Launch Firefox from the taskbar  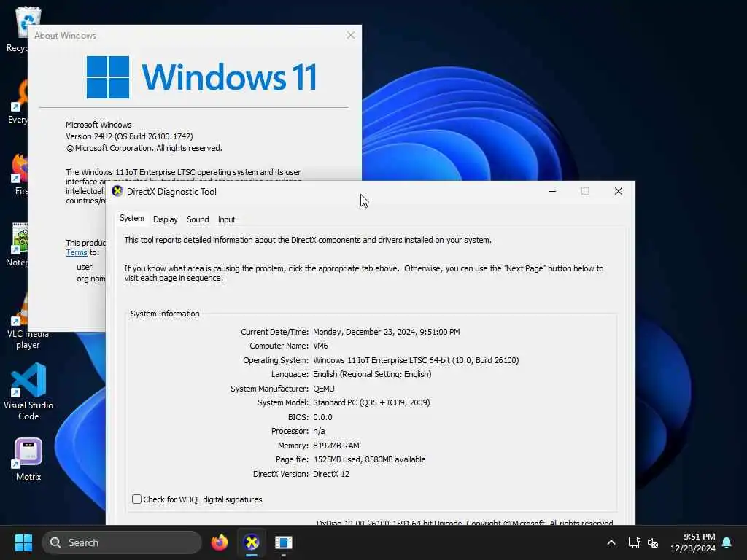point(219,542)
